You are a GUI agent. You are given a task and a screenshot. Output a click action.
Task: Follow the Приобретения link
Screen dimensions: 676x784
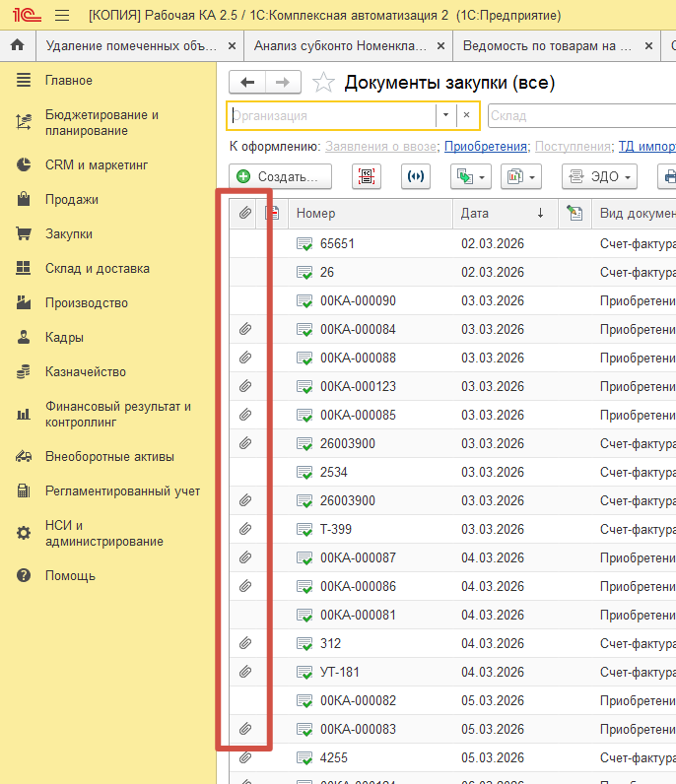[x=485, y=146]
